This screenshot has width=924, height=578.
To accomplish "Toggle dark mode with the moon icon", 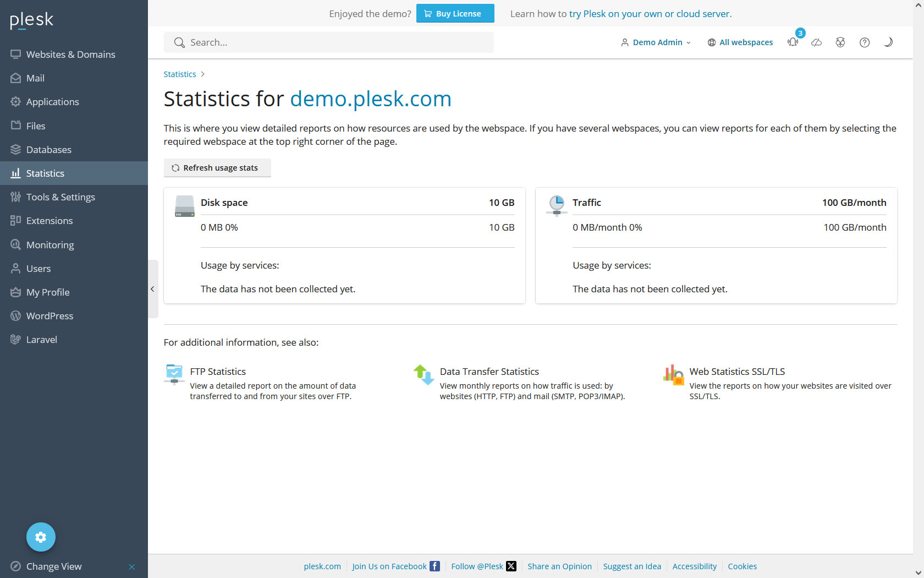I will click(888, 42).
